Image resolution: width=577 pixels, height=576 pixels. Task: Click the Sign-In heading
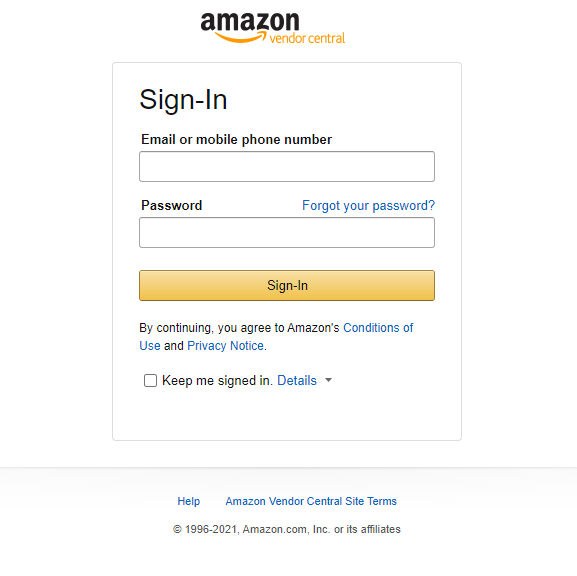pyautogui.click(x=183, y=100)
